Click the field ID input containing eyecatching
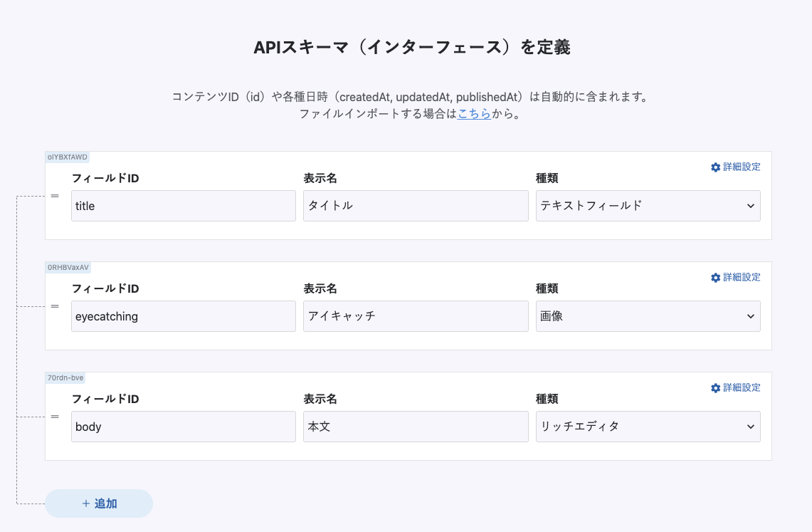 [183, 316]
